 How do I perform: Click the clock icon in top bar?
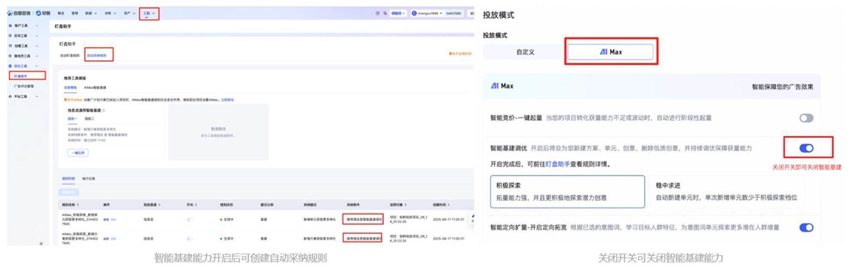377,13
